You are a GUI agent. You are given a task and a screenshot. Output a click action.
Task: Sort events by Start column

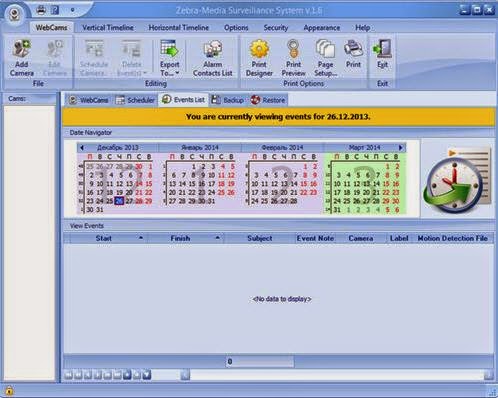(108, 238)
